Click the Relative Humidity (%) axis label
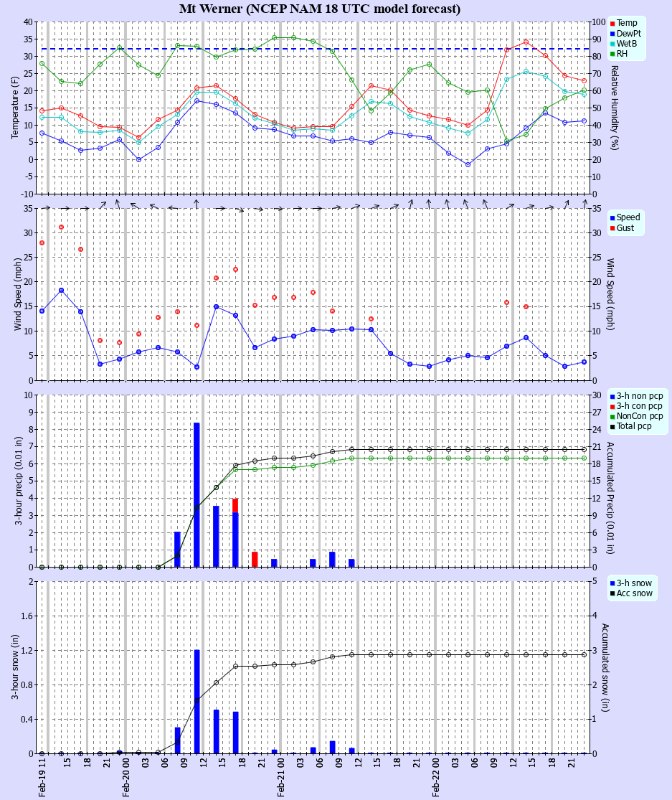This screenshot has height=800, width=672. point(614,108)
